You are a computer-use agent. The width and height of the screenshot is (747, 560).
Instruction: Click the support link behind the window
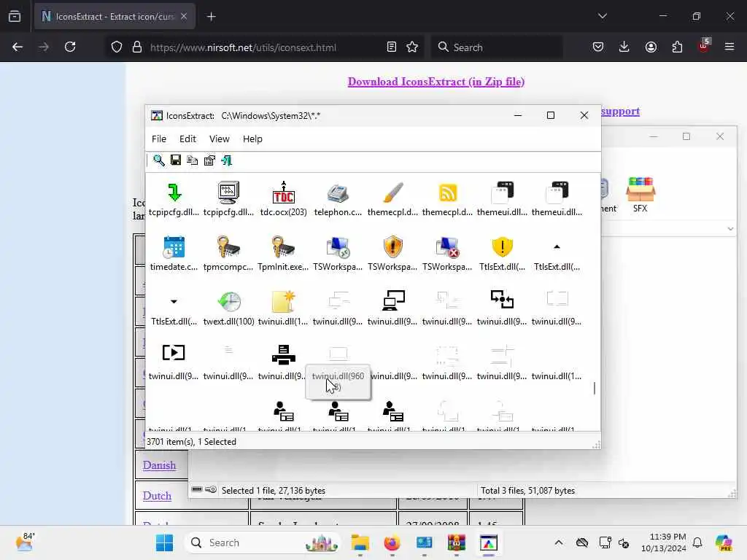pos(620,111)
